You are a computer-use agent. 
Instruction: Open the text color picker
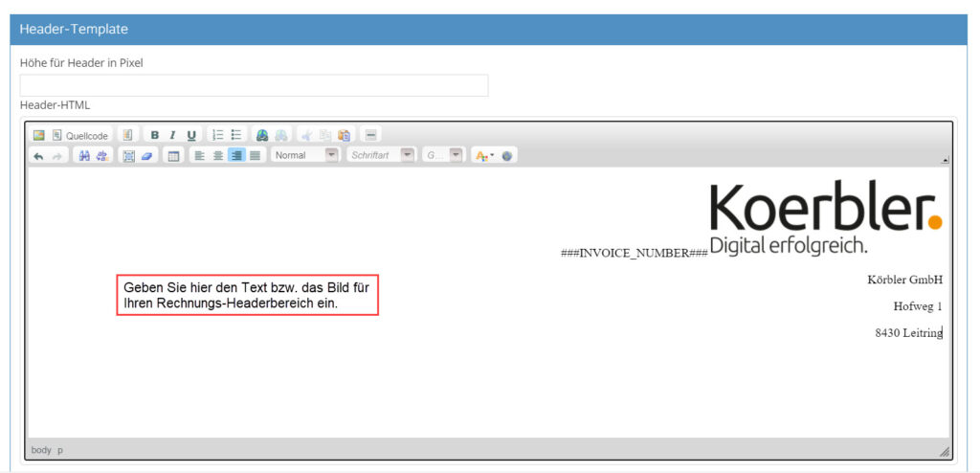(x=483, y=156)
